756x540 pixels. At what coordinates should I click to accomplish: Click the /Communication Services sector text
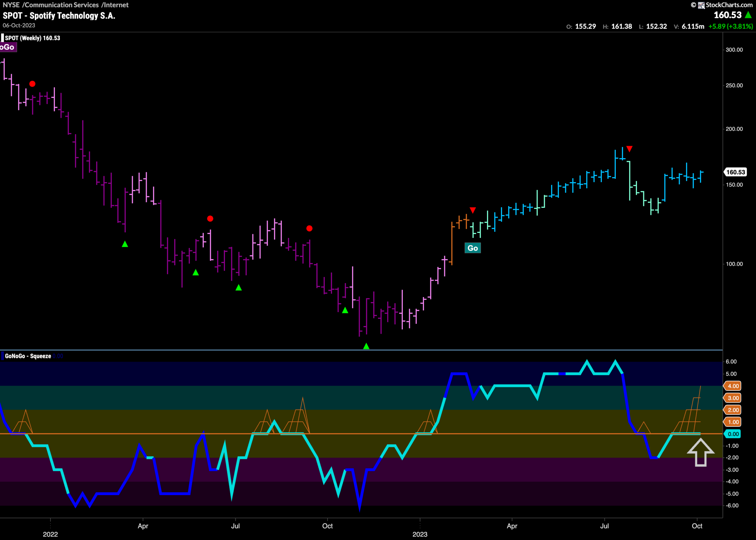61,5
